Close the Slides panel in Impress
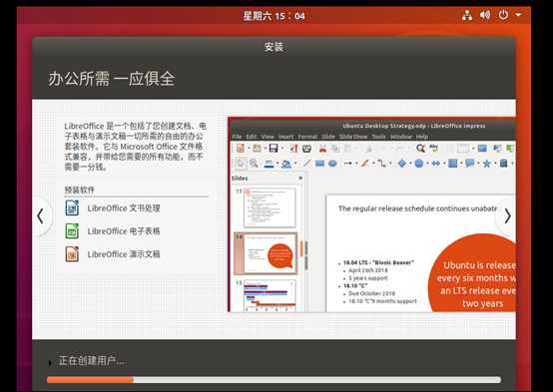The width and height of the screenshot is (553, 392). click(300, 178)
